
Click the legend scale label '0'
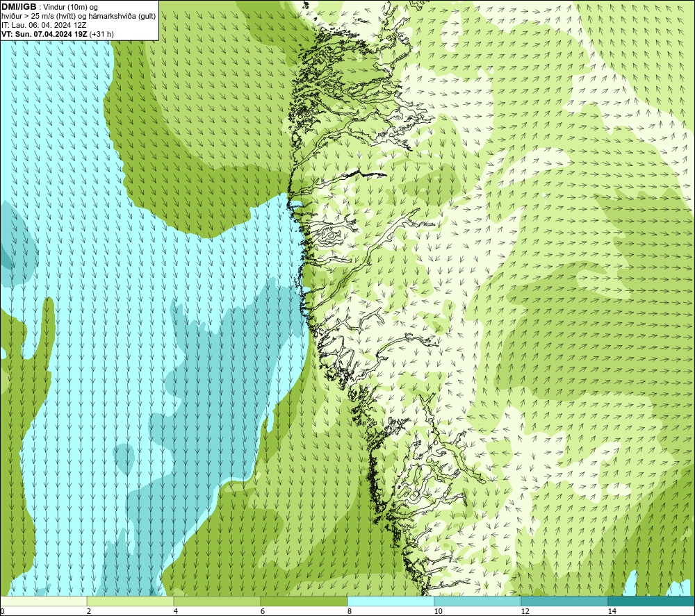click(2, 611)
